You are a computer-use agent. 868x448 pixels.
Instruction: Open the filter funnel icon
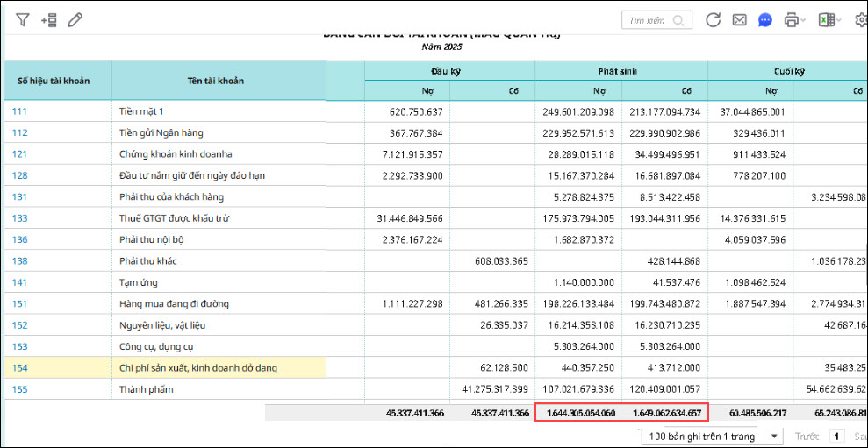pyautogui.click(x=23, y=19)
